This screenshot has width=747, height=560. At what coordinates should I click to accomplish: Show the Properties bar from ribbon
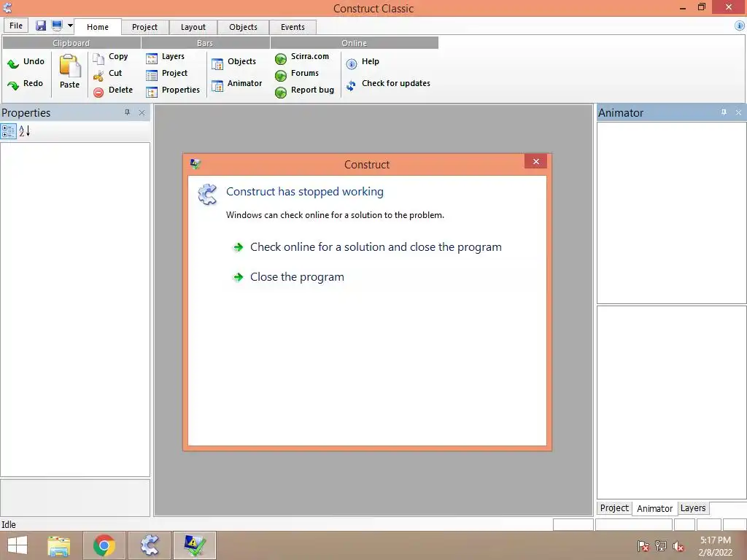click(x=172, y=90)
